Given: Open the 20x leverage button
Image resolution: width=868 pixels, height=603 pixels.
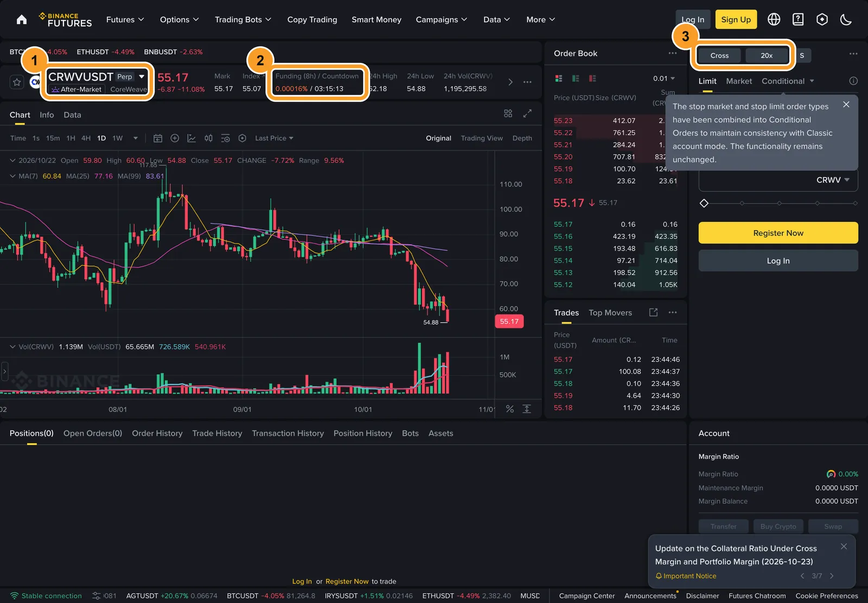Looking at the screenshot, I should pos(767,55).
